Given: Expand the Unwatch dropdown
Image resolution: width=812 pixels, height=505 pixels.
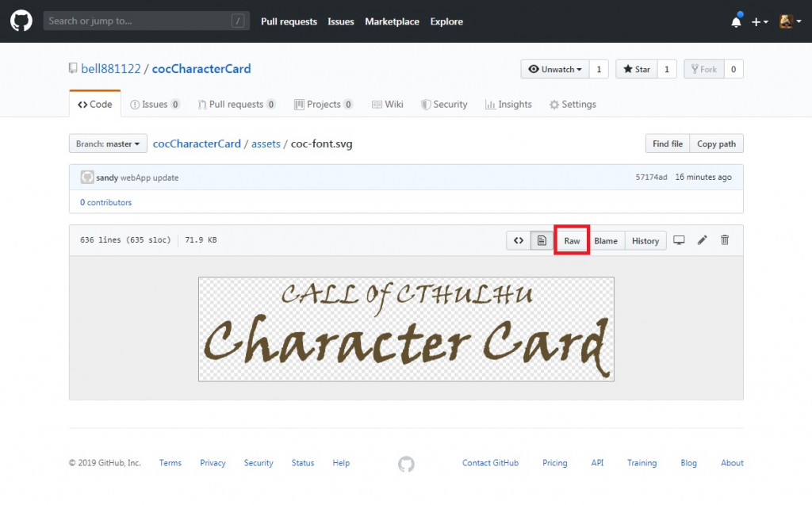Looking at the screenshot, I should 554,69.
